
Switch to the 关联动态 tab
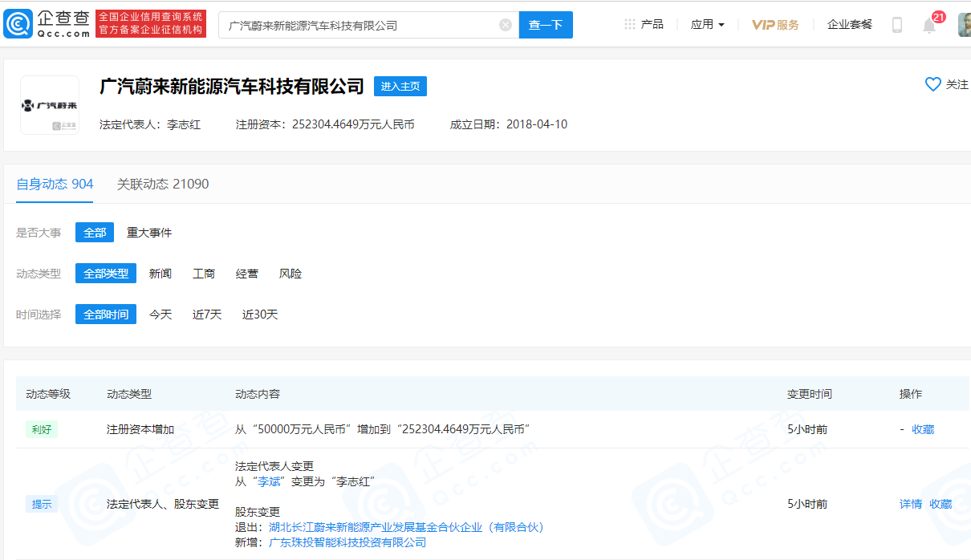(x=161, y=184)
